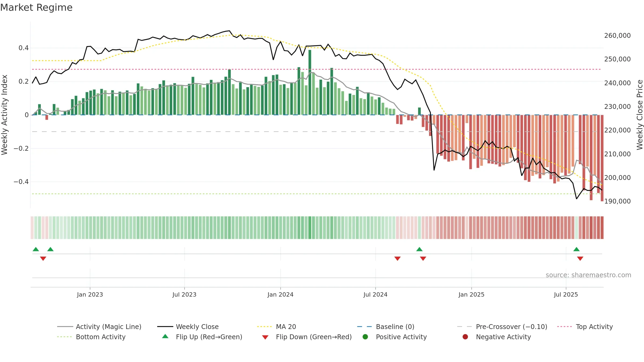This screenshot has height=362, width=644.
Task: Click the source: sharemaestro.com text
Action: (588, 275)
